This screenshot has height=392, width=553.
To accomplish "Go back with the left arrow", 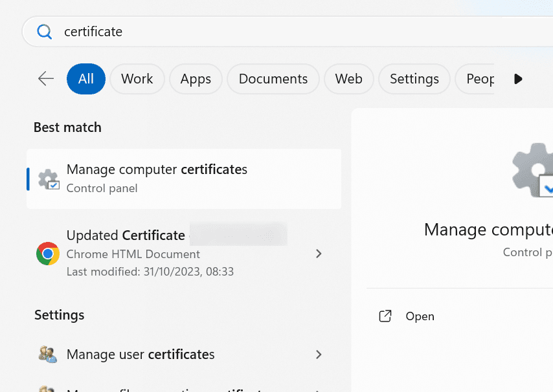I will pos(46,78).
